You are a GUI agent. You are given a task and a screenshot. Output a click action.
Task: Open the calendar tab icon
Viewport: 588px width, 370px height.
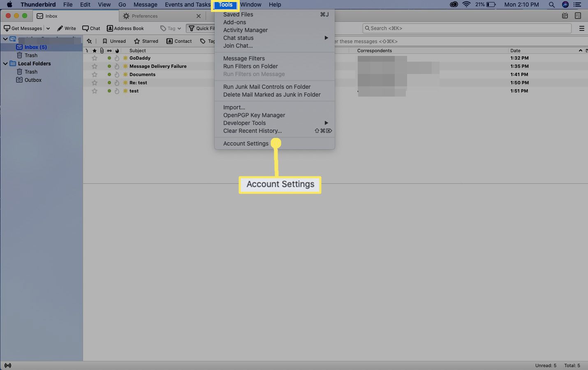[x=565, y=16]
